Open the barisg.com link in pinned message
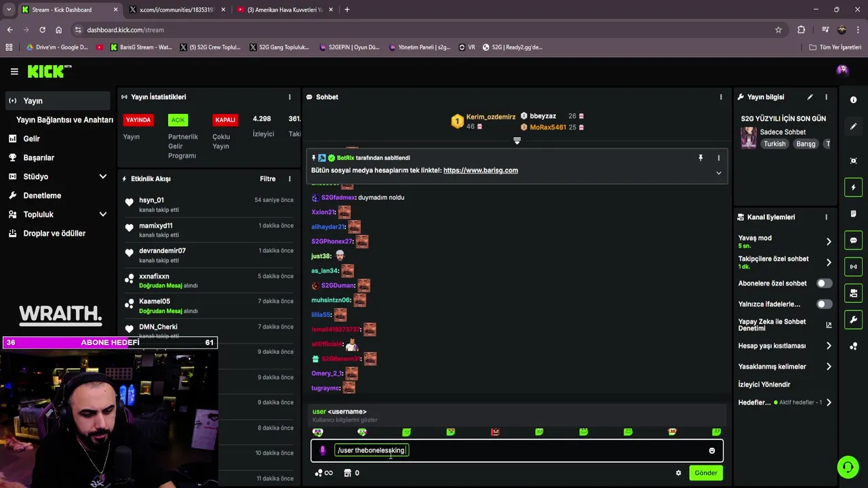Screen dimensions: 868x488 480,171
